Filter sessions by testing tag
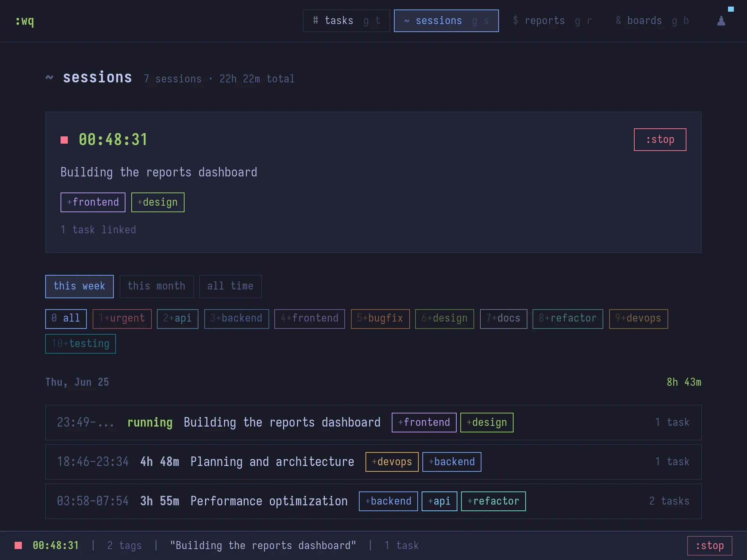Screen dimensions: 747x560 (x=80, y=344)
